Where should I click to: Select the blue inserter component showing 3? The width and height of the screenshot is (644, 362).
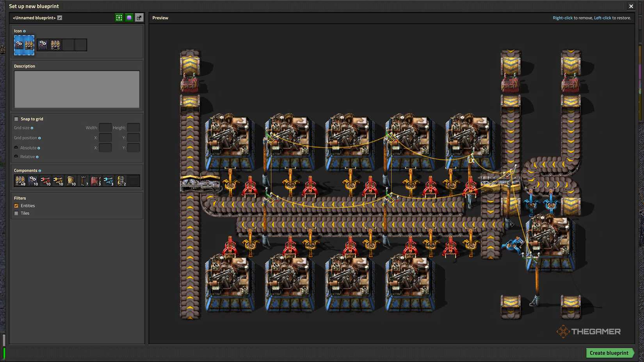tap(108, 181)
